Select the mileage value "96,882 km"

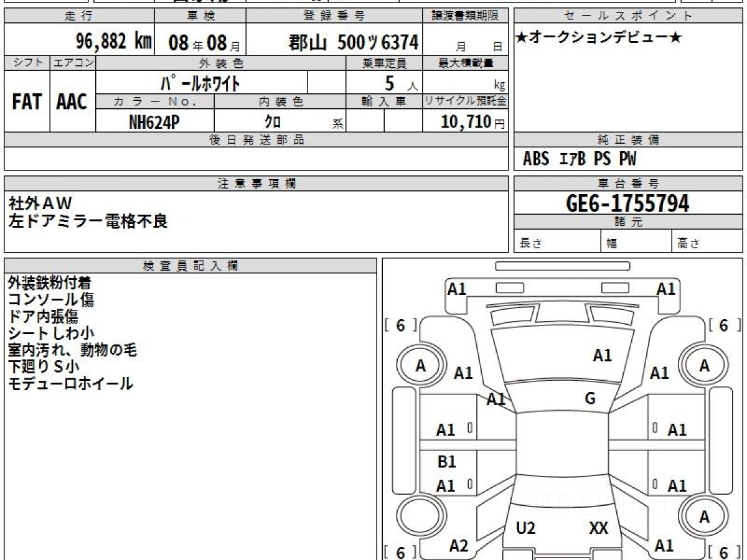(x=114, y=42)
